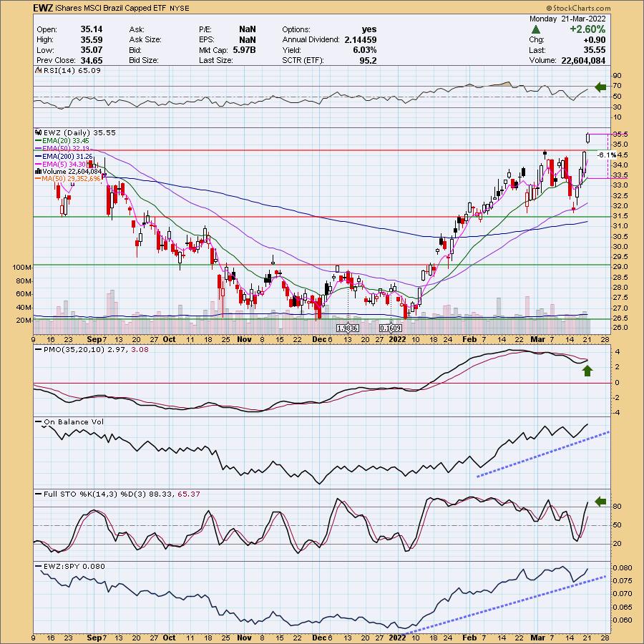The height and width of the screenshot is (644, 644).
Task: Click the green up triangle beside +2.60%
Action: [x=535, y=29]
